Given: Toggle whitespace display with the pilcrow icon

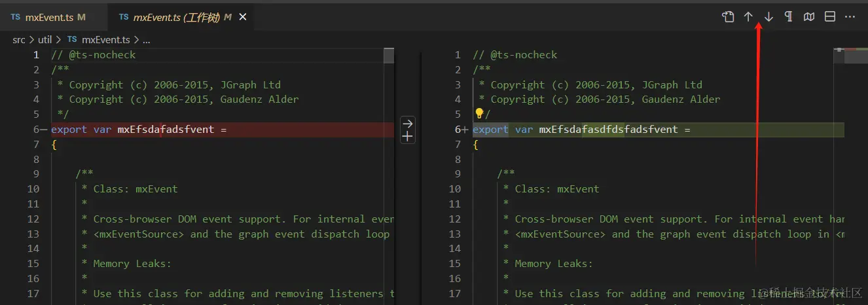Looking at the screenshot, I should tap(789, 17).
